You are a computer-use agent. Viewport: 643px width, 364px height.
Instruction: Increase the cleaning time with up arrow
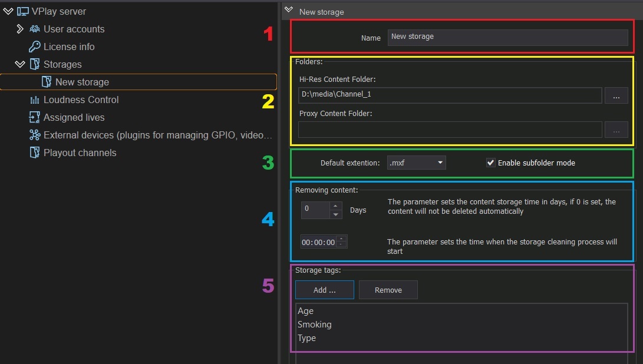341,239
